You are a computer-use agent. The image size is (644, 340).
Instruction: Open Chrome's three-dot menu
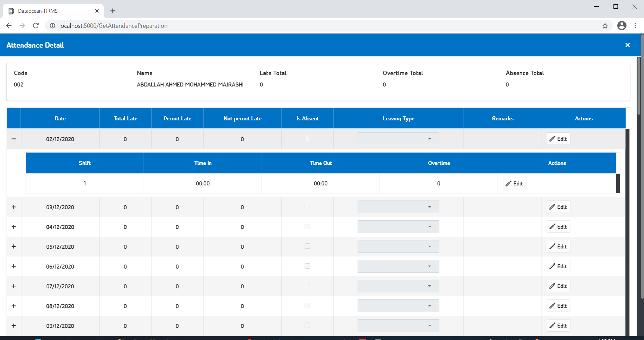pyautogui.click(x=635, y=26)
